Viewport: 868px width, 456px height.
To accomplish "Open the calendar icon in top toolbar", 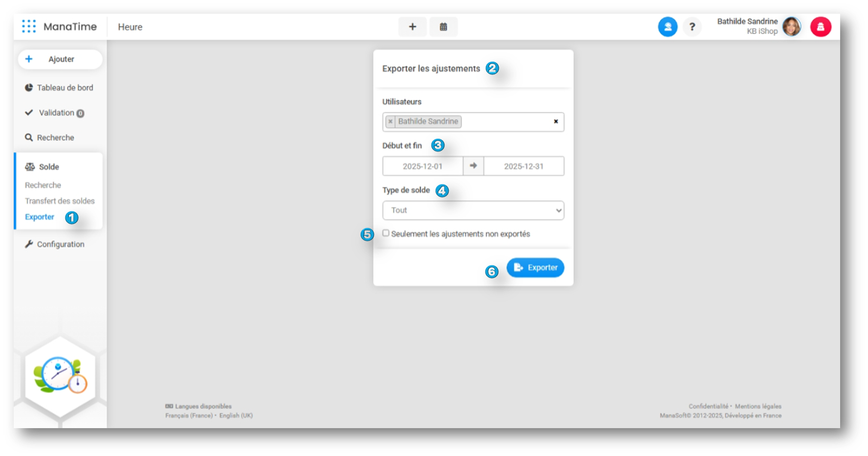I will click(443, 27).
